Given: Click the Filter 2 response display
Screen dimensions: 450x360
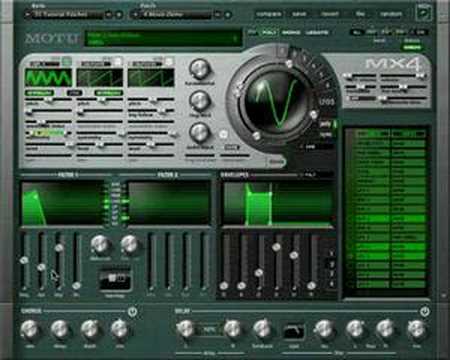Looking at the screenshot, I should point(169,203).
